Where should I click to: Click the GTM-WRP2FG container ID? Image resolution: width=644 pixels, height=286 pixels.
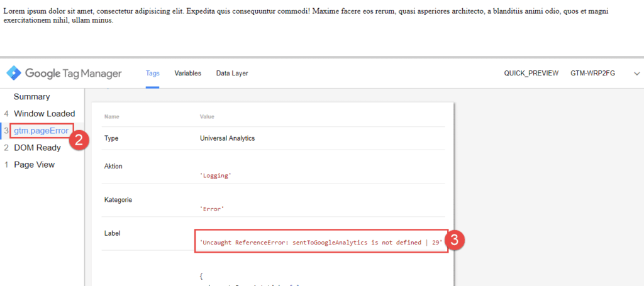(x=592, y=74)
